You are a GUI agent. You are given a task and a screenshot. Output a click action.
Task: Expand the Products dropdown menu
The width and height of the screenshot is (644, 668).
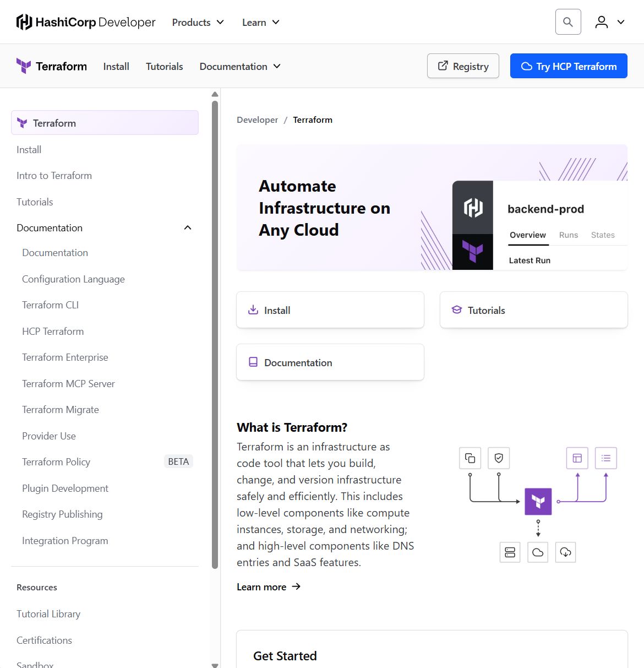coord(198,22)
